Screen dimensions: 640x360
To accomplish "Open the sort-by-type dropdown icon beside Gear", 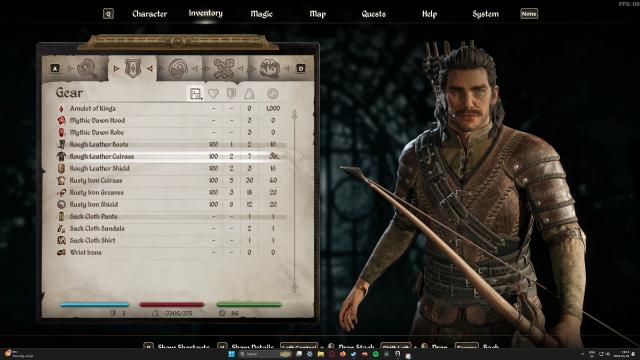I will point(196,93).
